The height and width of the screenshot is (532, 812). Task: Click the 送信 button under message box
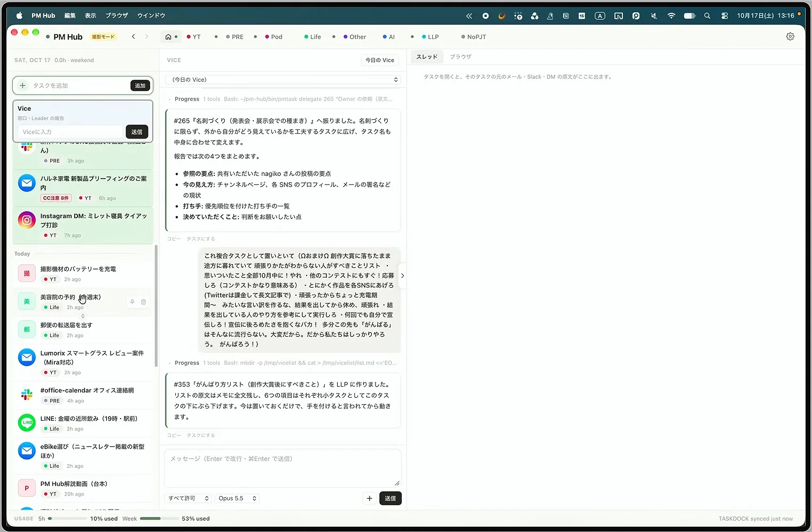coord(391,498)
